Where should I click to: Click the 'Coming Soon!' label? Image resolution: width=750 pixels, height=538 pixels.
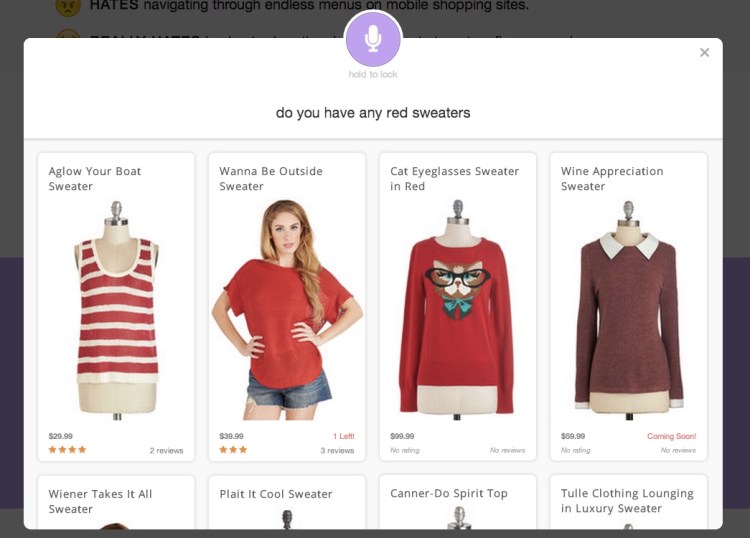point(672,436)
